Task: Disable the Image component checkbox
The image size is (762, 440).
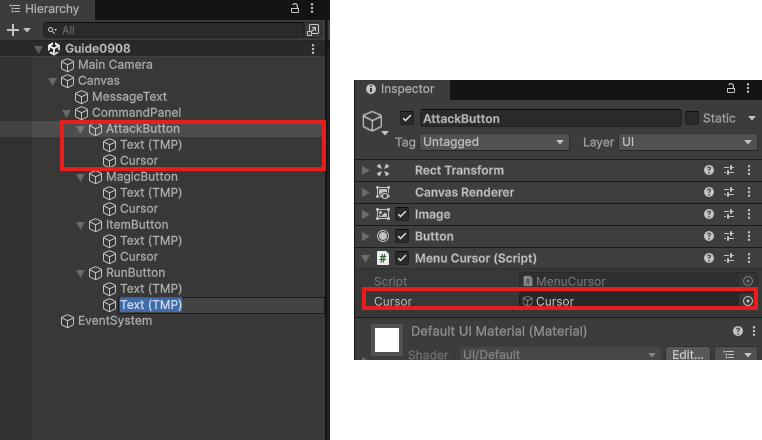Action: pos(401,214)
